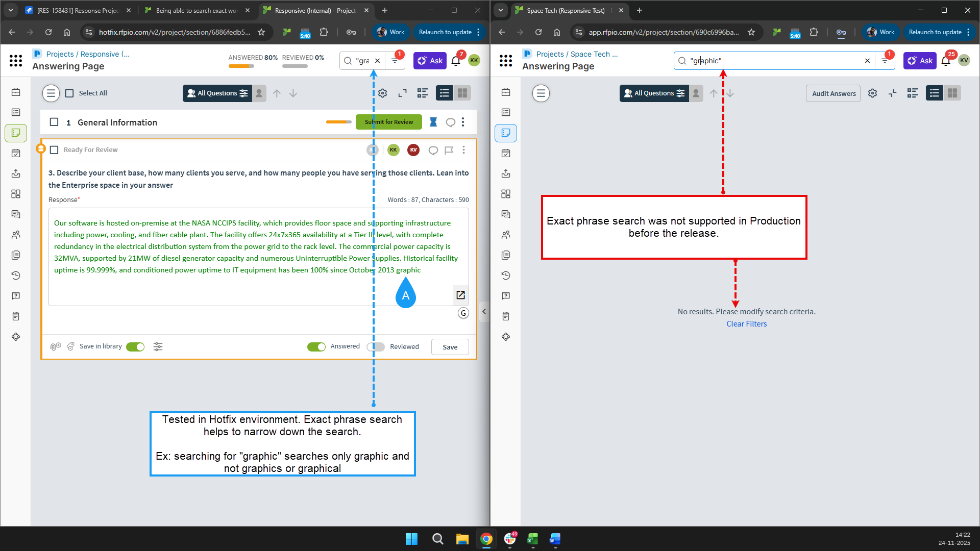Click the ANSWERED 80% progress bar
Screen dimensions: 980x551
(x=241, y=66)
